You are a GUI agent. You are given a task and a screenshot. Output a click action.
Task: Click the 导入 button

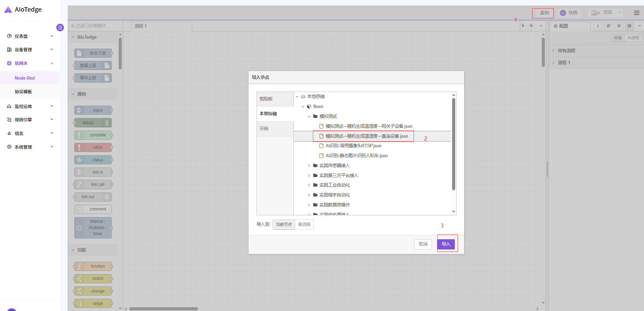click(446, 244)
